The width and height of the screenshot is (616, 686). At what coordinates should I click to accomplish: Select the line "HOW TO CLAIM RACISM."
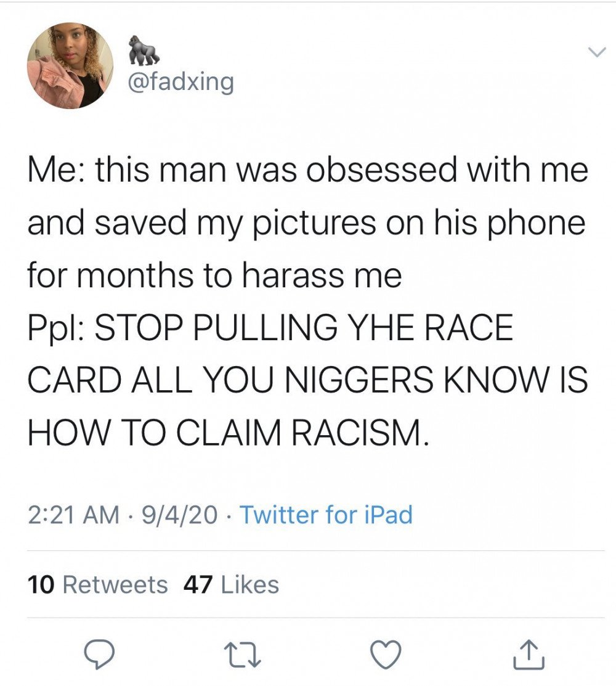click(228, 433)
